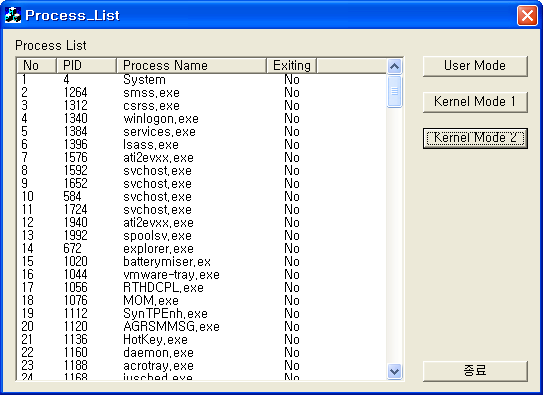Viewport: 543px width, 395px height.
Task: Select the services.exe process row
Action: [202, 132]
